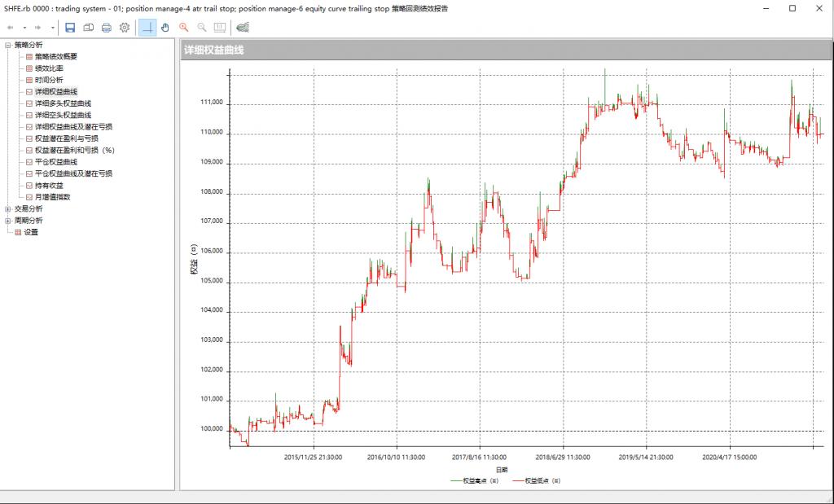This screenshot has width=834, height=504.
Task: Click the 108,000 y-axis value
Action: click(211, 191)
